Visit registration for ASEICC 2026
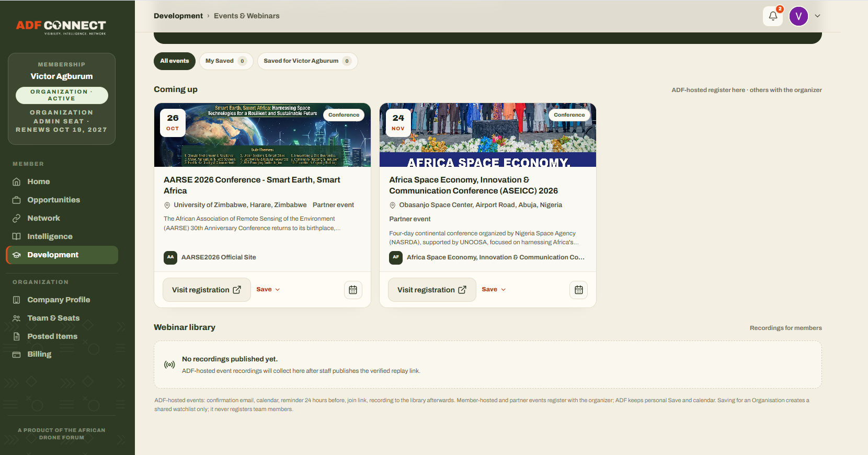This screenshot has width=868, height=455. click(x=432, y=290)
